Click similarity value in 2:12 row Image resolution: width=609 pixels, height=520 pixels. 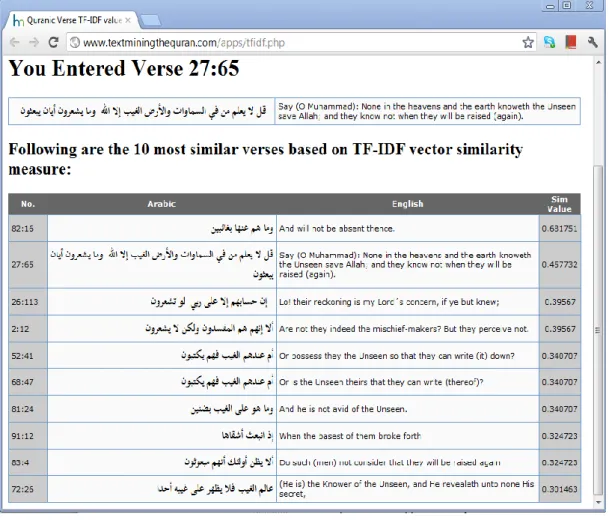coord(562,330)
